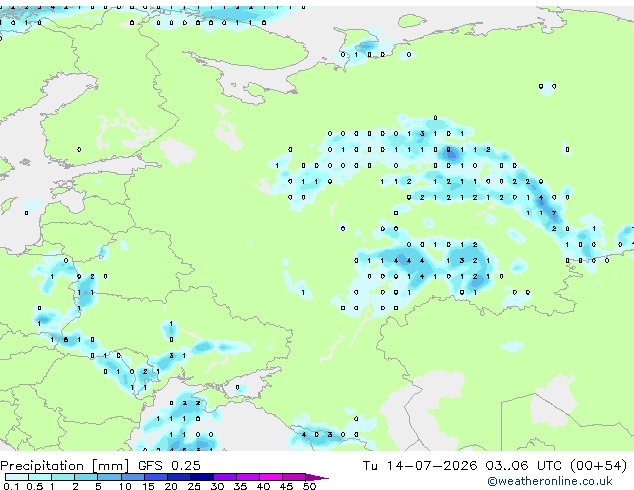Pick the 40 mm magenta legend swatch

(271, 477)
